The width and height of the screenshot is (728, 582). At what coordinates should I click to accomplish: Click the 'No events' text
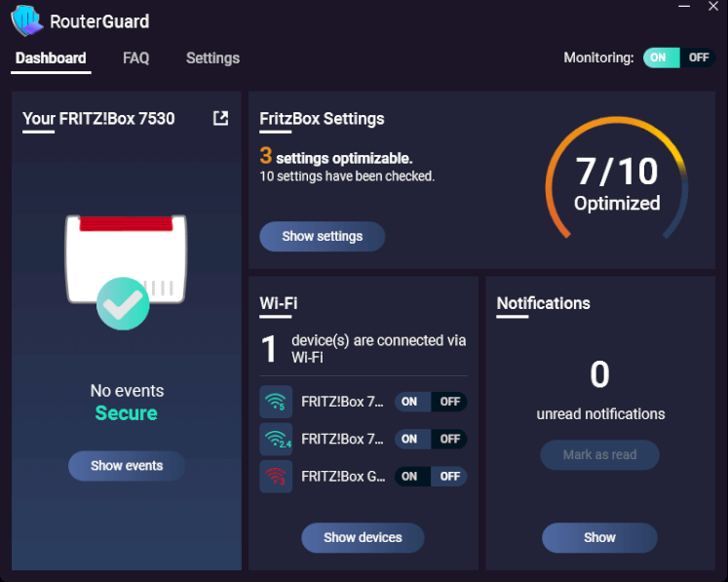point(127,391)
